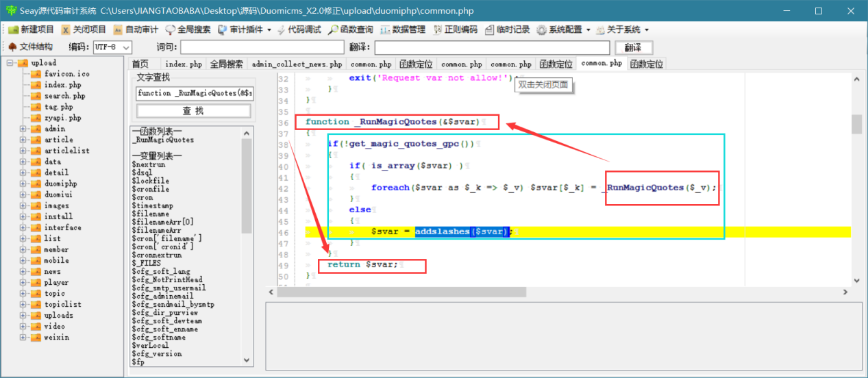Open the 数据管理 data management tool
Screen dimensions: 868x378
[403, 29]
